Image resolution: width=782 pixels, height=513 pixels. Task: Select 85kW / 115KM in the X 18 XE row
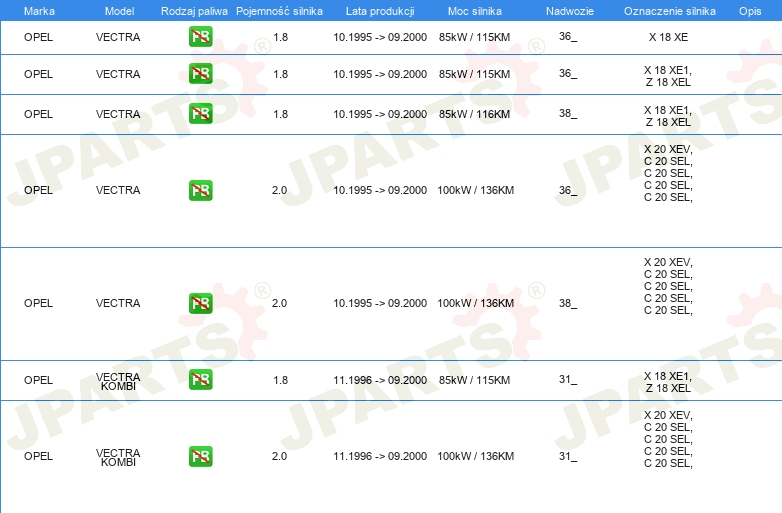(474, 37)
